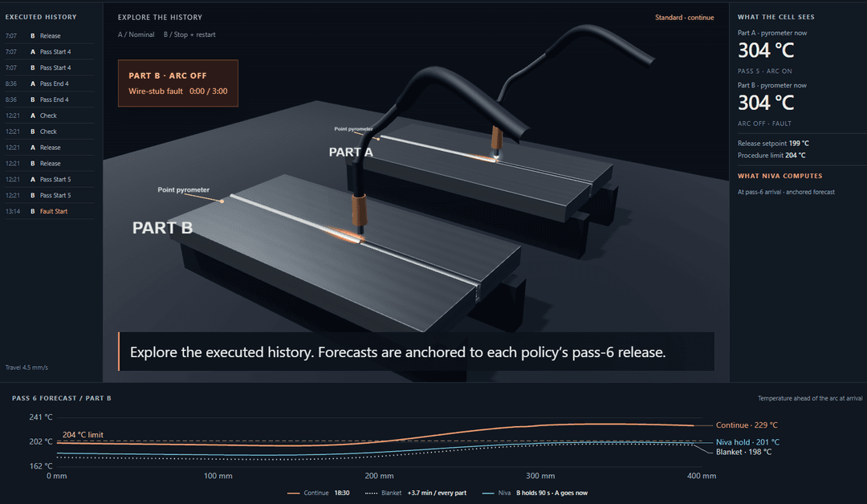Select the 12:21 A Check history row
The width and height of the screenshot is (867, 504).
click(x=49, y=116)
